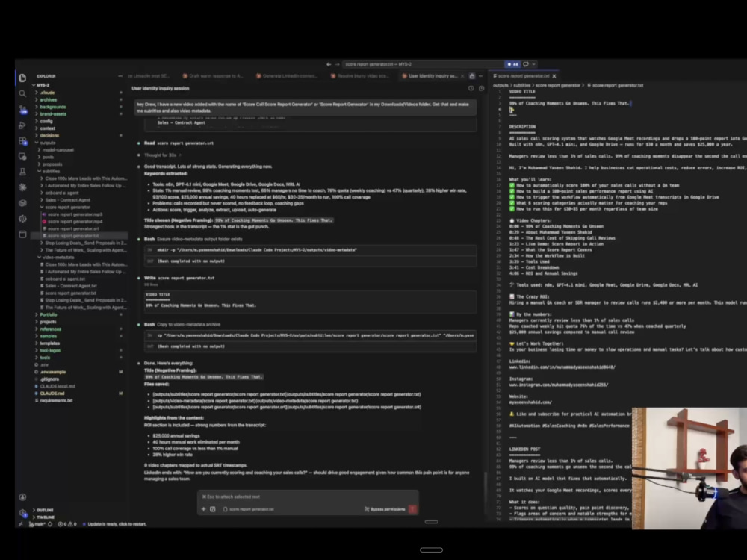Click 'Update is ready, click to restart'
Viewport: 747px width, 560px height.
point(117,524)
